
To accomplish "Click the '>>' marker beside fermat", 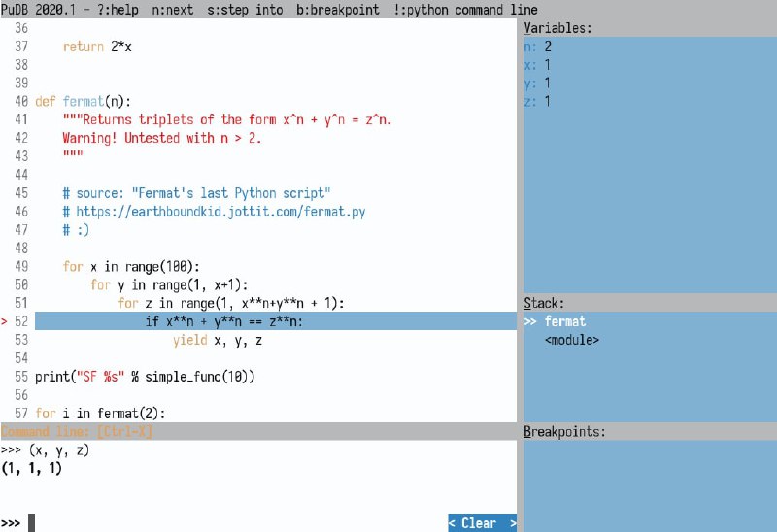I will tap(530, 321).
